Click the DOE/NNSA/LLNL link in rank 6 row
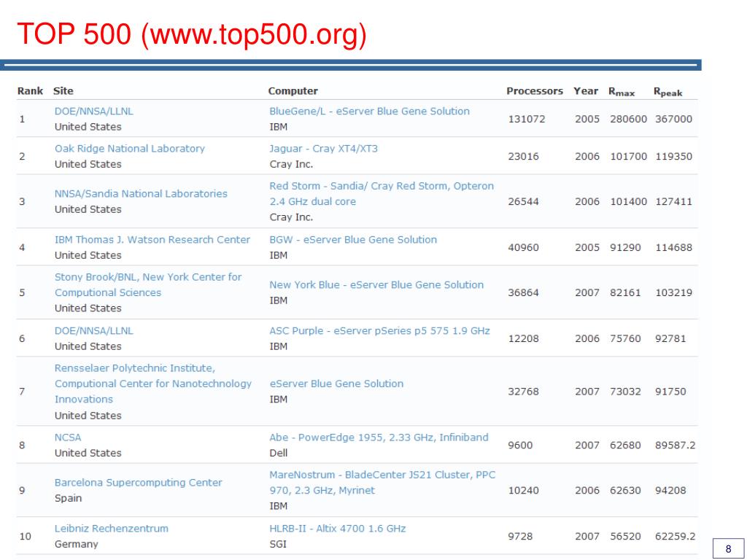 point(94,330)
